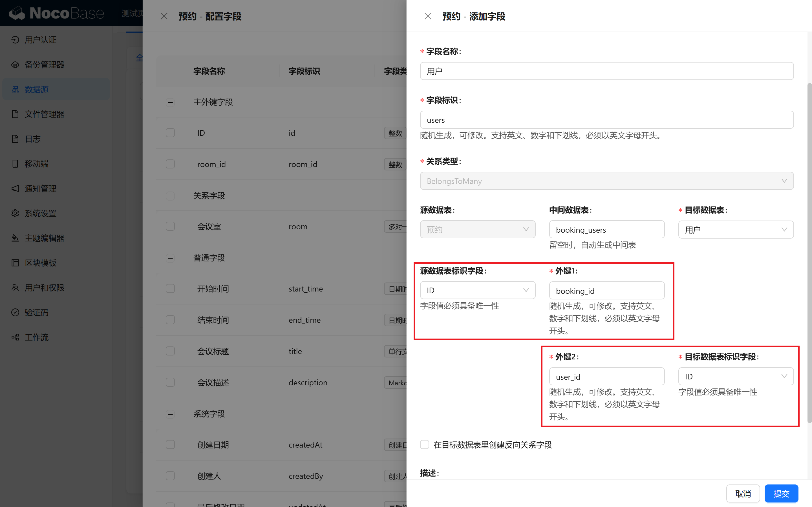Open the Data Sources (数据源) menu item
Viewport: 812px width, 507px height.
pyautogui.click(x=37, y=90)
